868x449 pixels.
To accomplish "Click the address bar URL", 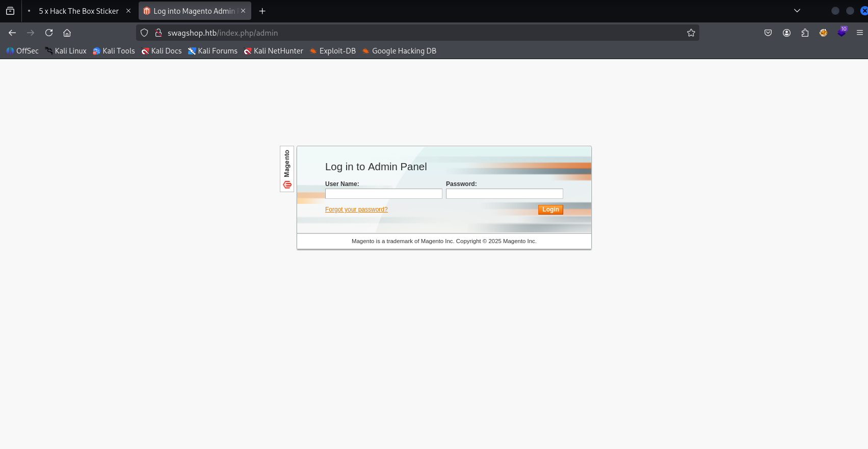I will point(223,33).
